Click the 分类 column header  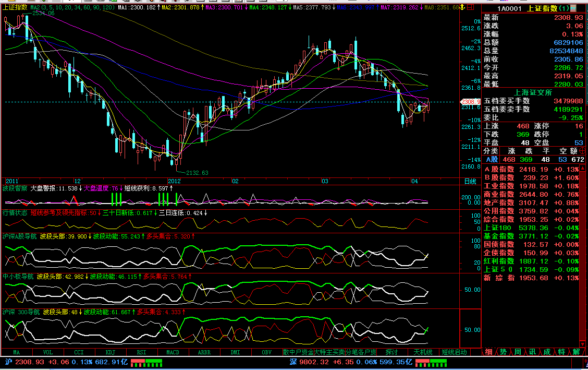tap(491, 151)
